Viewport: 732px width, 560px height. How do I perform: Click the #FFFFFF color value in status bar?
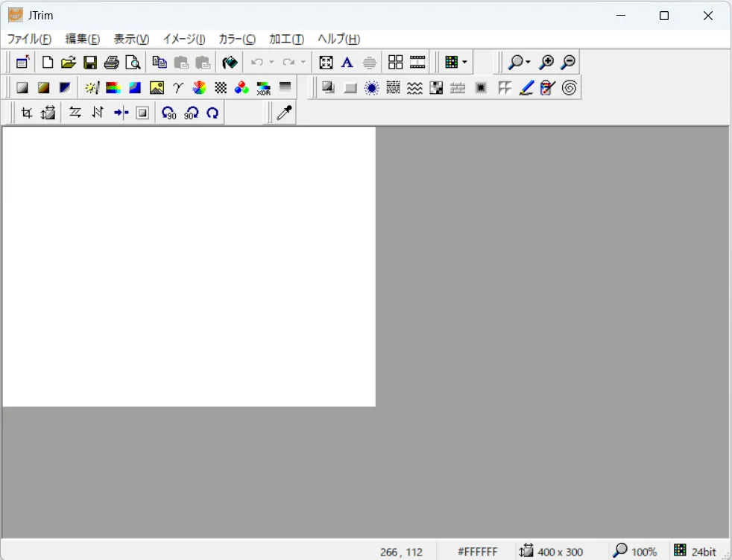tap(477, 552)
